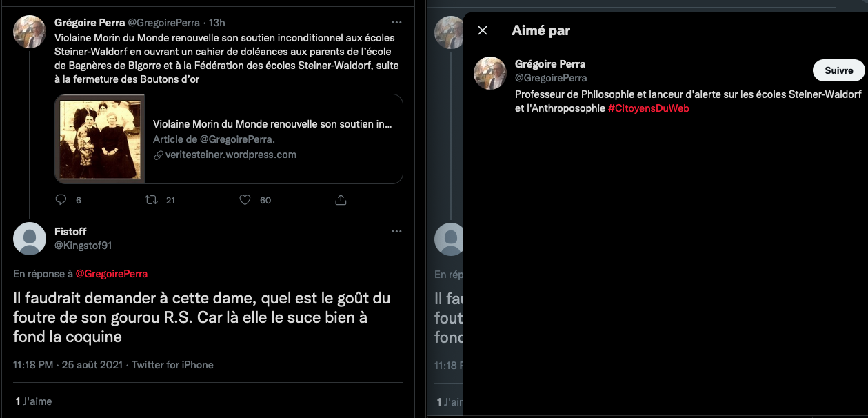Close the 'Aimé par' dialog
The image size is (868, 418).
pos(483,30)
